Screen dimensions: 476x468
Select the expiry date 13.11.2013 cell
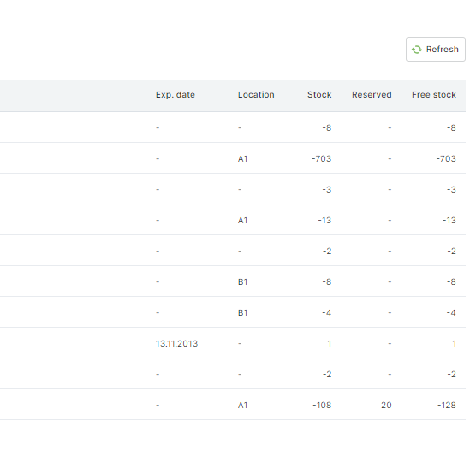tap(176, 343)
